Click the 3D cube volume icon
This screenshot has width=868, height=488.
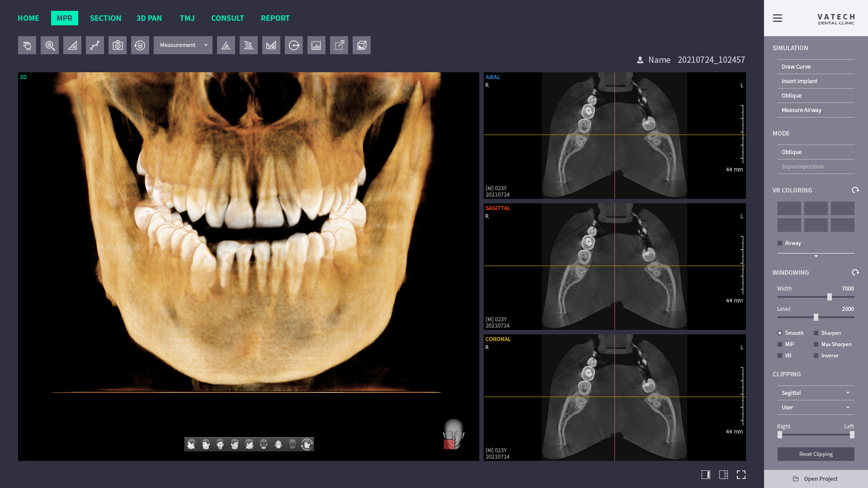pos(362,45)
